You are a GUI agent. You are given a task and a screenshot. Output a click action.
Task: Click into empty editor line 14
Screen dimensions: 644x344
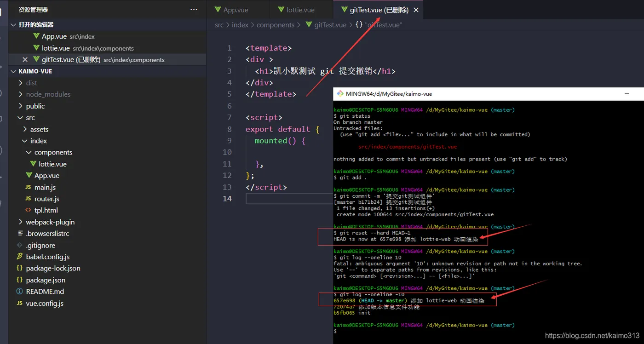(x=290, y=199)
